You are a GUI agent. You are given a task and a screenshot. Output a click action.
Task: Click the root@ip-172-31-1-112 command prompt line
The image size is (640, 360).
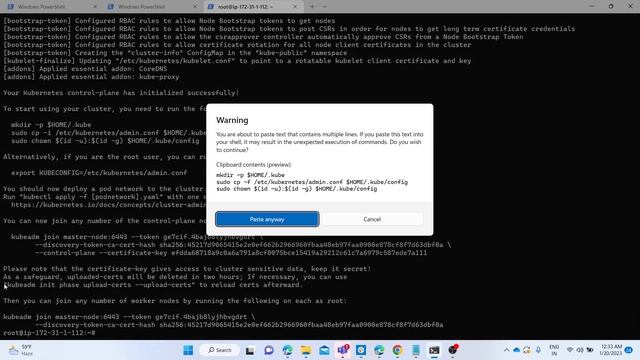[x=49, y=333]
